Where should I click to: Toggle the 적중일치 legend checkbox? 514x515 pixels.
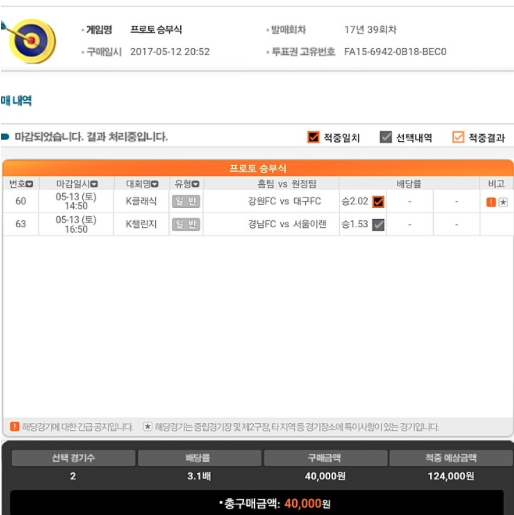click(x=313, y=137)
